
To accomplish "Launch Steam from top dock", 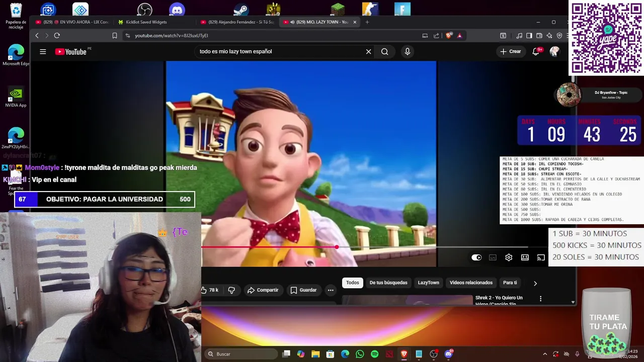I will tap(241, 10).
